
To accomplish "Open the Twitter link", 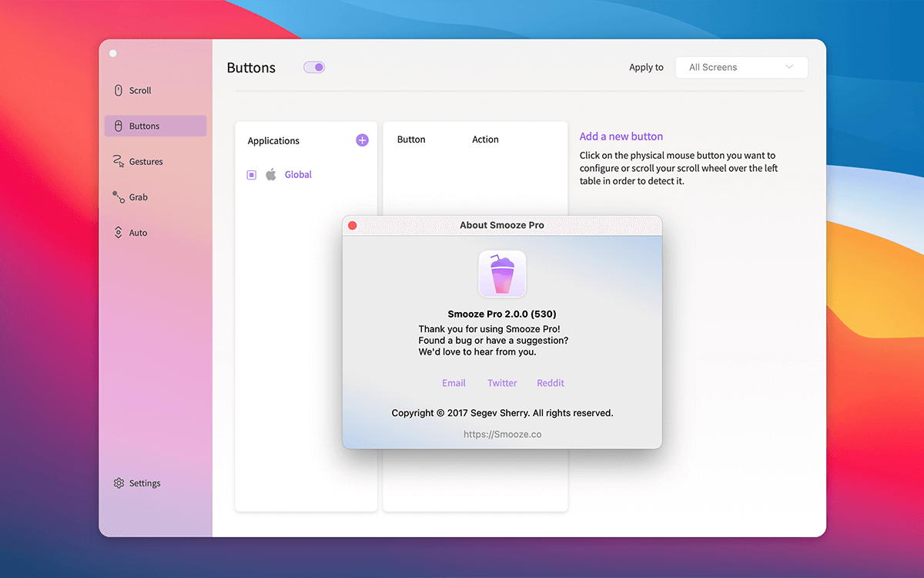I will 502,383.
